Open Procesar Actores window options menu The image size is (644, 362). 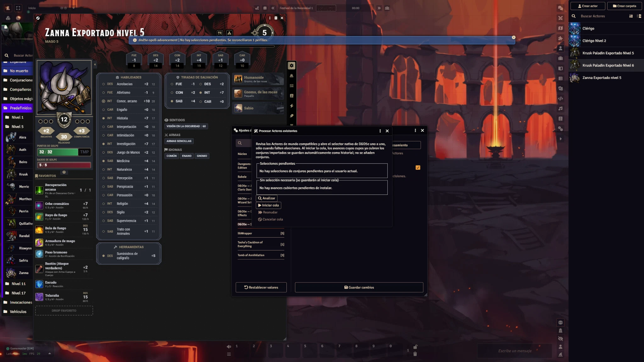(380, 131)
